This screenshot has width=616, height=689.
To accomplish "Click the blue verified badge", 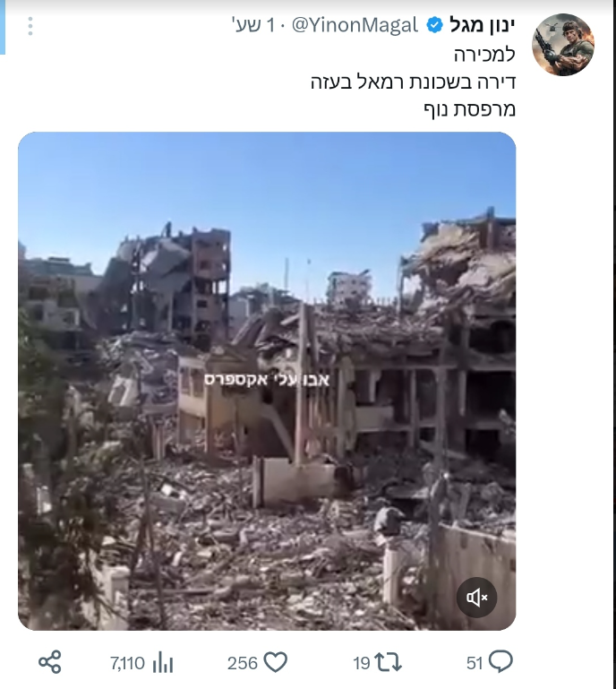I will coord(434,25).
